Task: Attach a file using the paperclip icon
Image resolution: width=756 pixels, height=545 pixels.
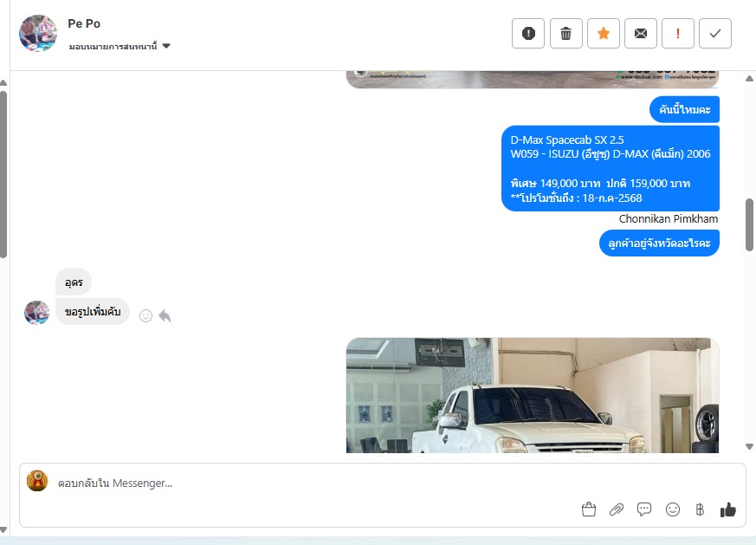Action: coord(617,509)
